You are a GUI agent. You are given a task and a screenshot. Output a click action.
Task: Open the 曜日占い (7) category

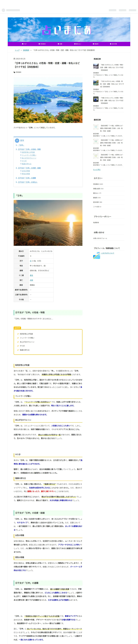pyautogui.click(x=97, y=193)
